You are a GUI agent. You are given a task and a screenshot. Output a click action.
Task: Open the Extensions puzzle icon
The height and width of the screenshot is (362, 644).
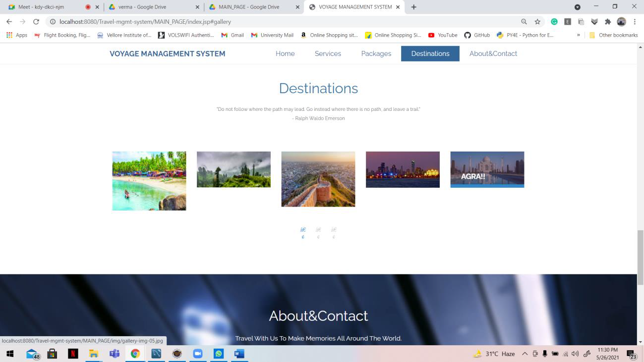(608, 22)
